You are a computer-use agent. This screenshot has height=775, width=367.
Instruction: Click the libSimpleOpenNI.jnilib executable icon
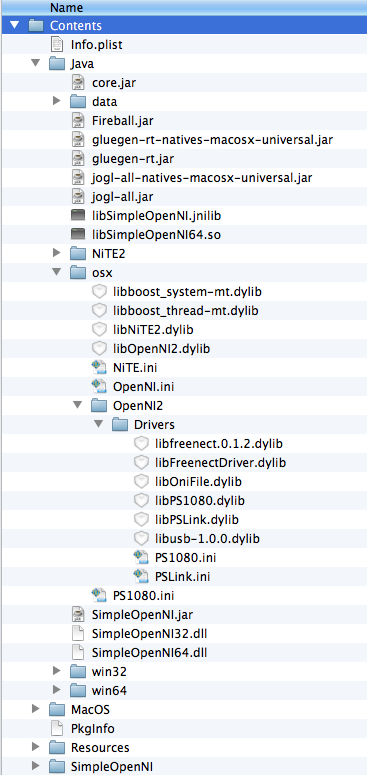(x=78, y=215)
